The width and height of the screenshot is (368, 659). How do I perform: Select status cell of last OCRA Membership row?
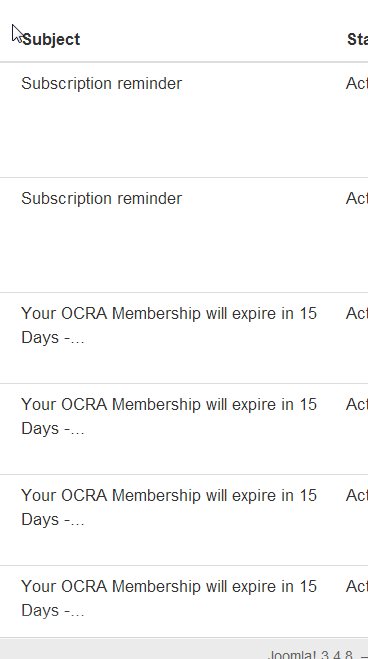pos(357,586)
